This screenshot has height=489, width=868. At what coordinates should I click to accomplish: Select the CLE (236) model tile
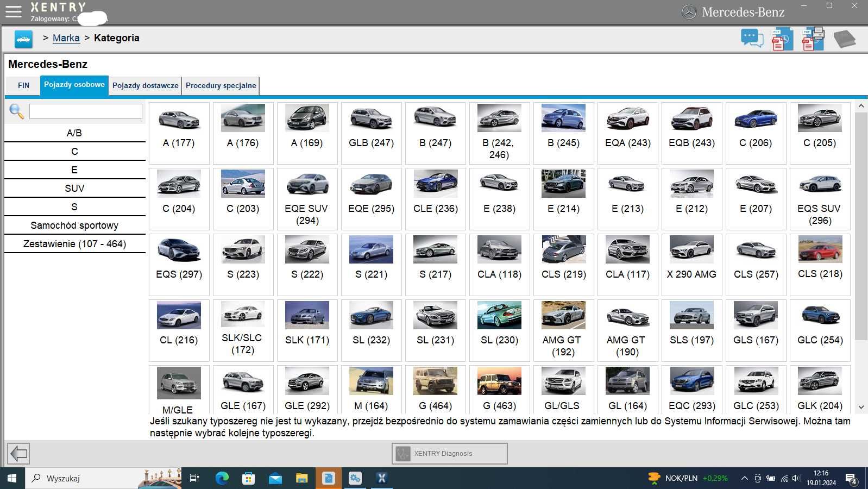tap(435, 199)
